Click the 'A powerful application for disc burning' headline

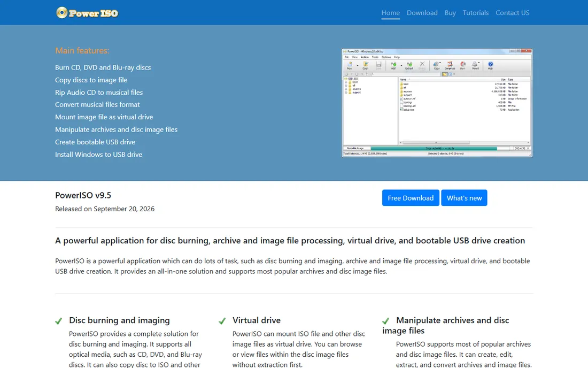tap(290, 241)
